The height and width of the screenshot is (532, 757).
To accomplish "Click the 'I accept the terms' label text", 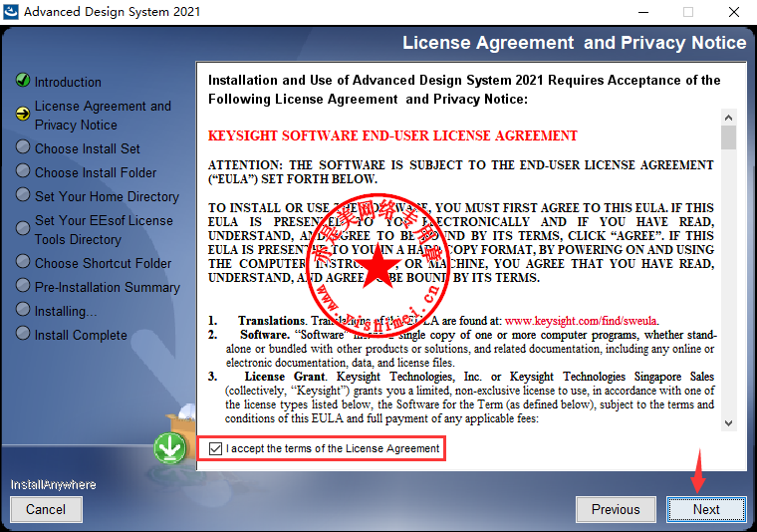I will click(x=333, y=448).
